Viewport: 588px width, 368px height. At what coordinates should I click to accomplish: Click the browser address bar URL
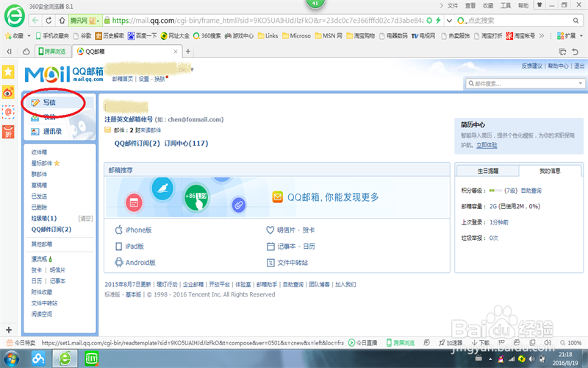(x=268, y=21)
